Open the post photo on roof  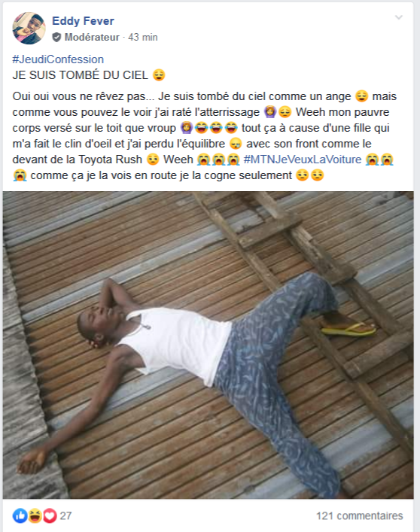[x=208, y=345]
